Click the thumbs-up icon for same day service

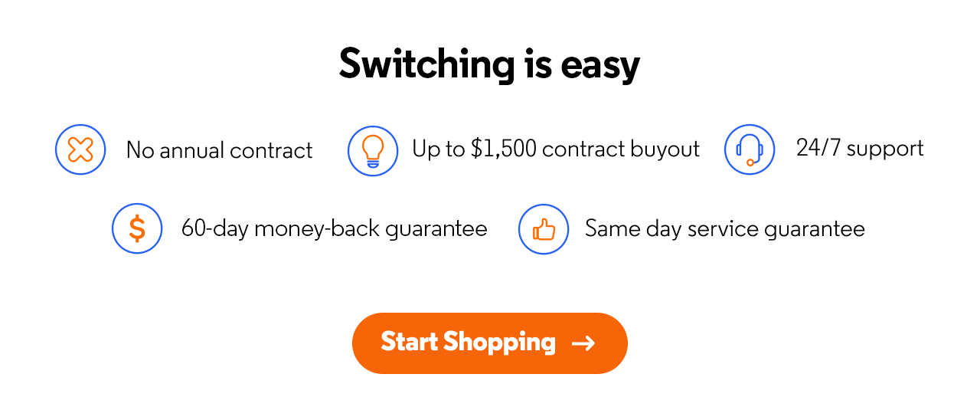point(544,228)
